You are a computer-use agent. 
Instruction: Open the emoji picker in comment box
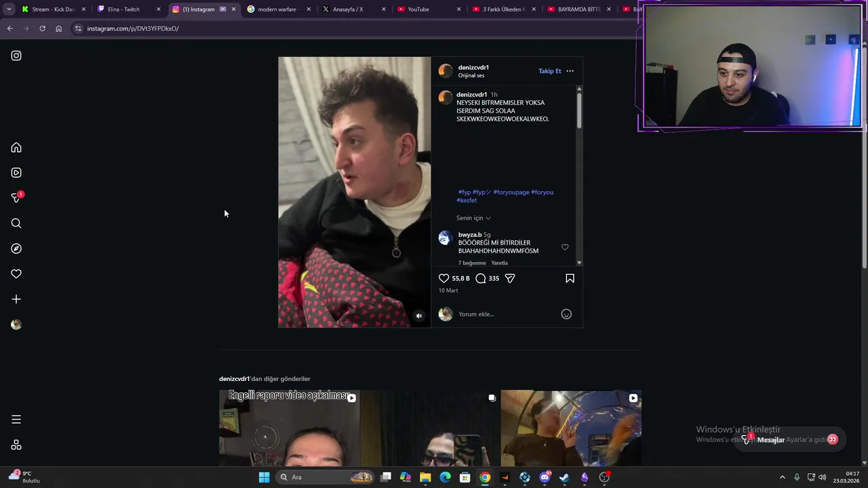coord(566,314)
